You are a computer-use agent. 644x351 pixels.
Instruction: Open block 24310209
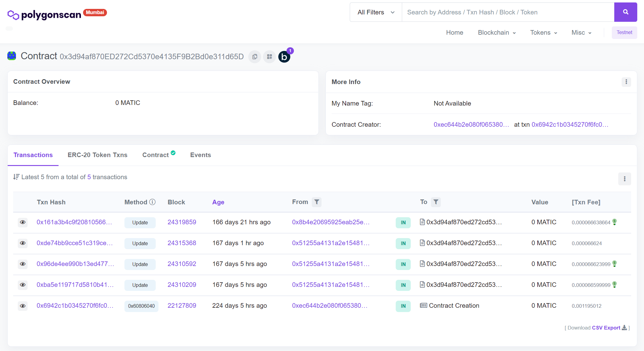[182, 285]
